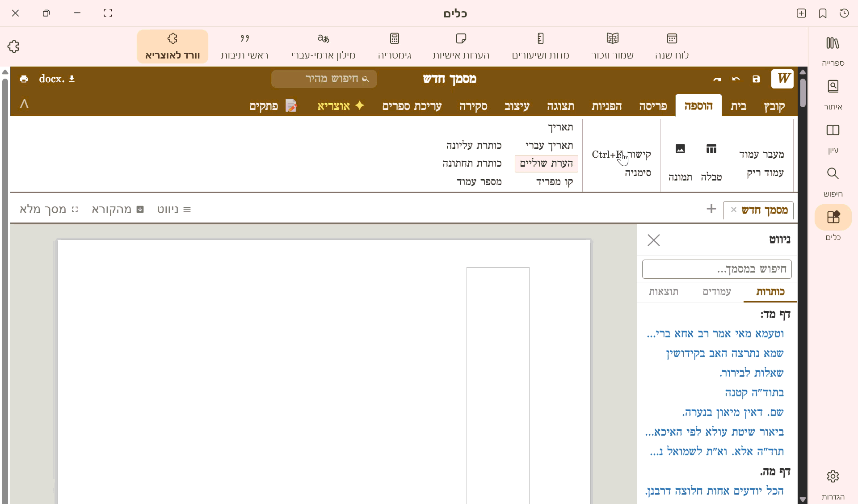Image resolution: width=858 pixels, height=504 pixels.
Task: Insert a קו מפריד separator line
Action: pos(554,182)
